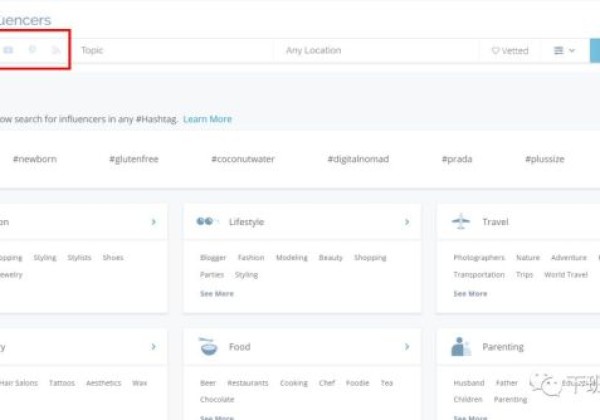This screenshot has width=600, height=420.
Task: Open the list view options dropdown
Action: tap(564, 50)
